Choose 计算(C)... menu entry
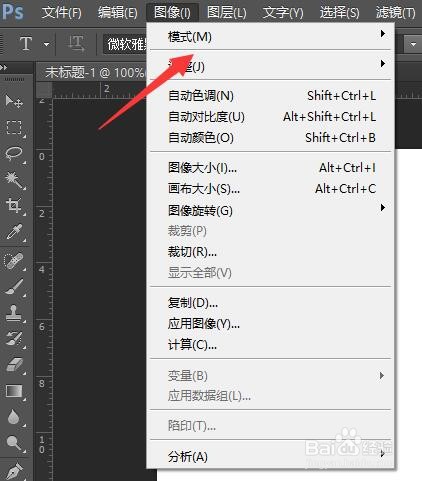Viewport: 422px width, 481px height. pos(270,344)
